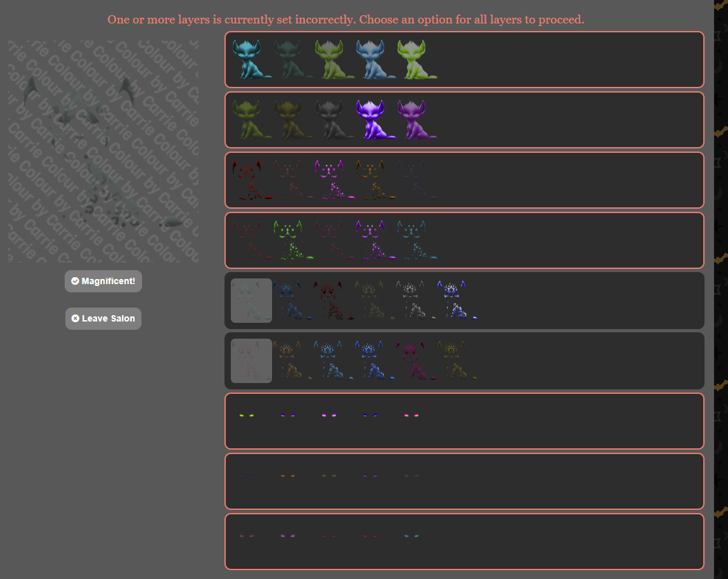Select the highlighted pale option in the fifth row
This screenshot has height=579, width=728.
251,301
